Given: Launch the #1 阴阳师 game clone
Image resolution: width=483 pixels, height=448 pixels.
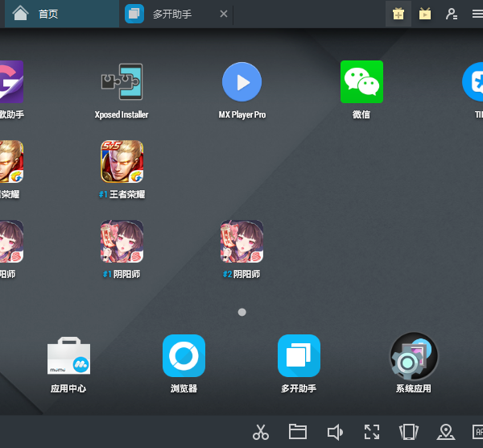Looking at the screenshot, I should coord(122,242).
